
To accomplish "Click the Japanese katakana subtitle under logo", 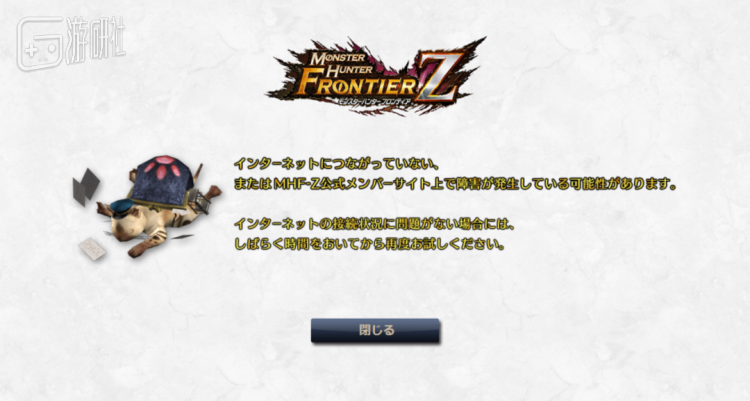I will pyautogui.click(x=375, y=102).
